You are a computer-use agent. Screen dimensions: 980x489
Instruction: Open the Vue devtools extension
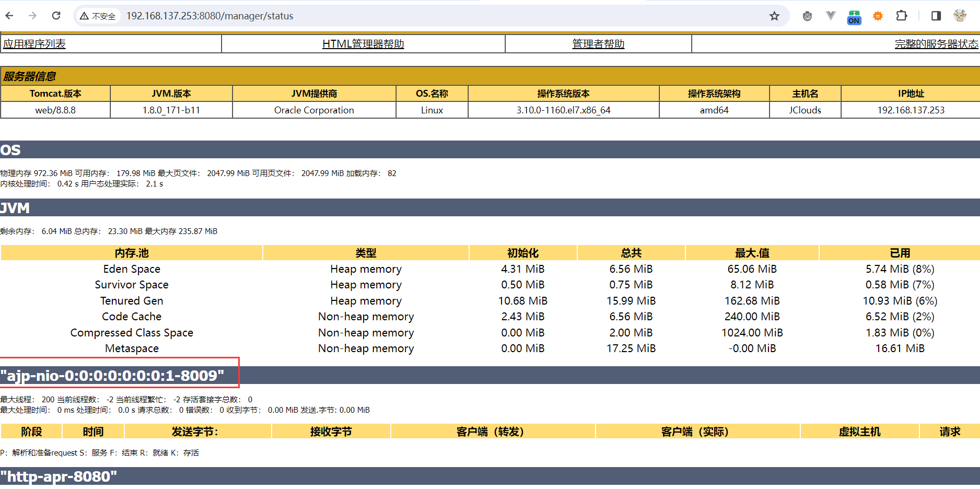click(831, 16)
